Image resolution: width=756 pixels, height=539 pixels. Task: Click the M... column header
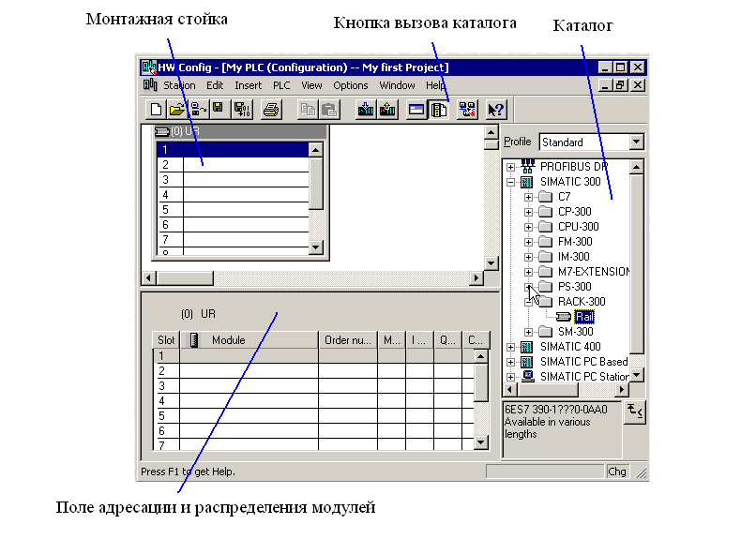(x=391, y=340)
